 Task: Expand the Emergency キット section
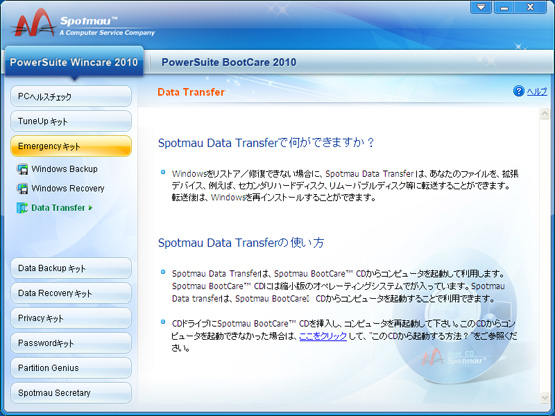[71, 146]
